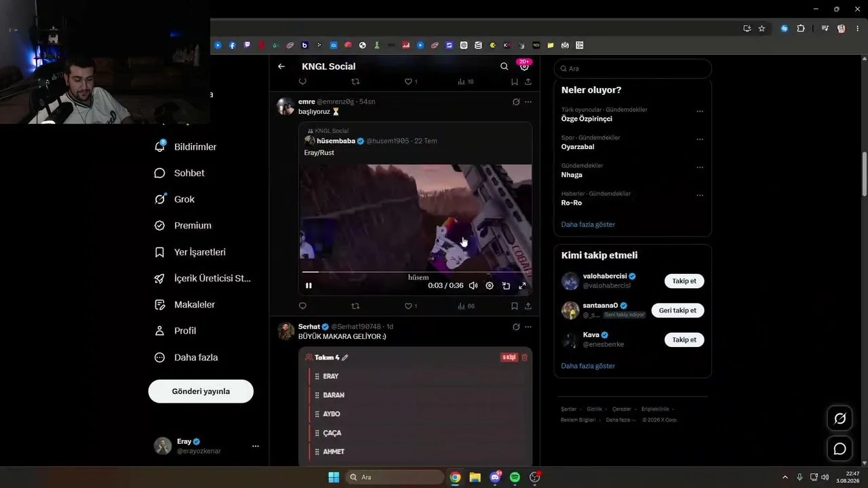
Task: View analytics showing 18 views
Action: tap(466, 81)
